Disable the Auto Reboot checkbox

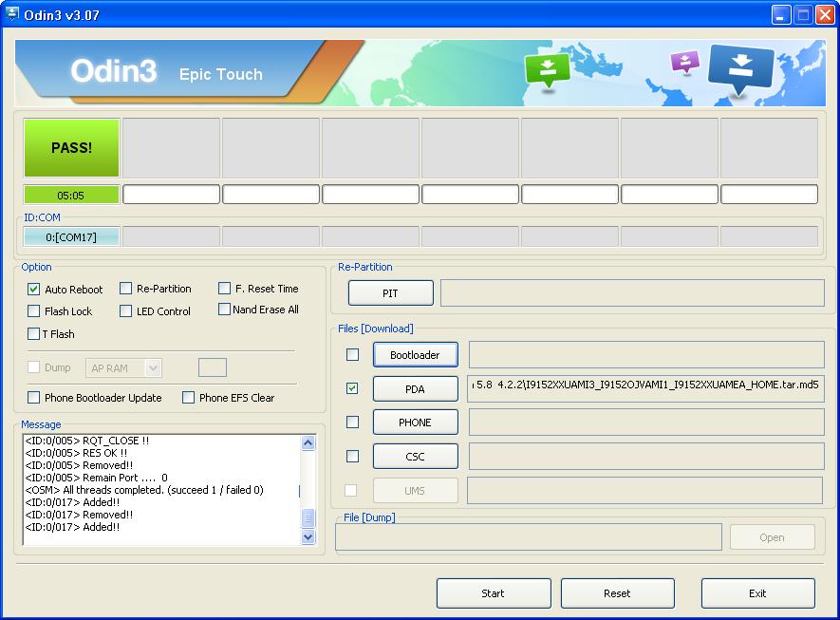[34, 290]
